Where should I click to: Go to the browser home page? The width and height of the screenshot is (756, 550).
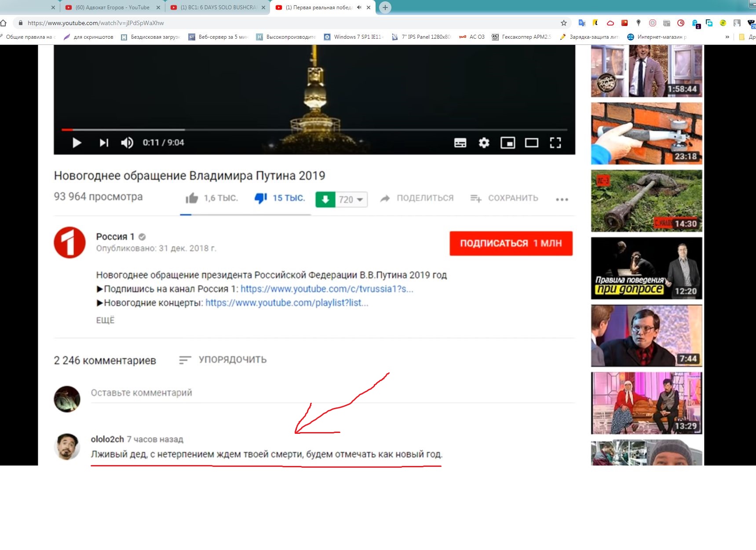point(4,23)
